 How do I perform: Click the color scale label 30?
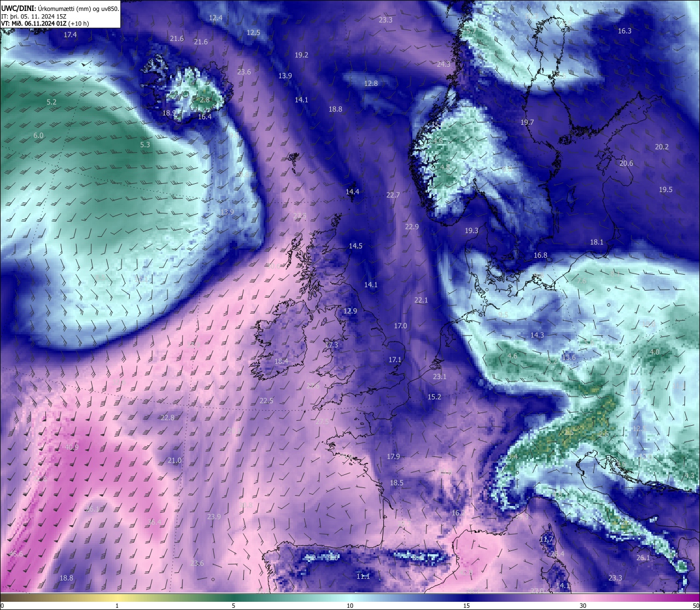click(x=583, y=606)
